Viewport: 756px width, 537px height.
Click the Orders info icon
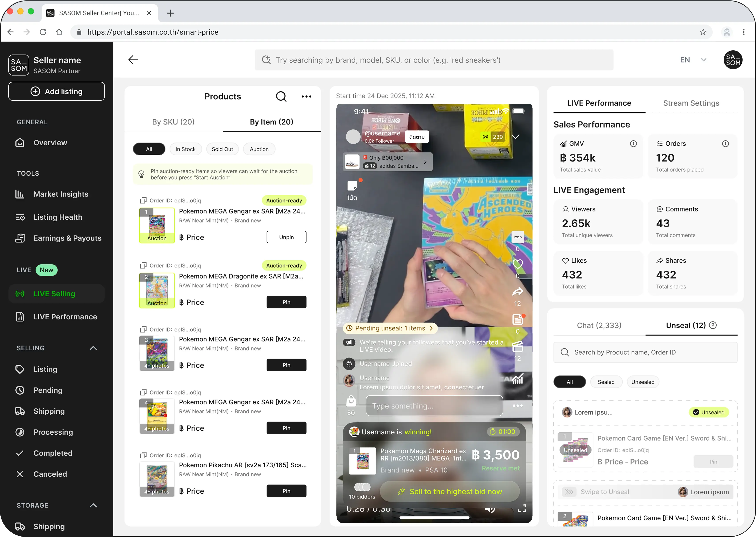pos(725,144)
